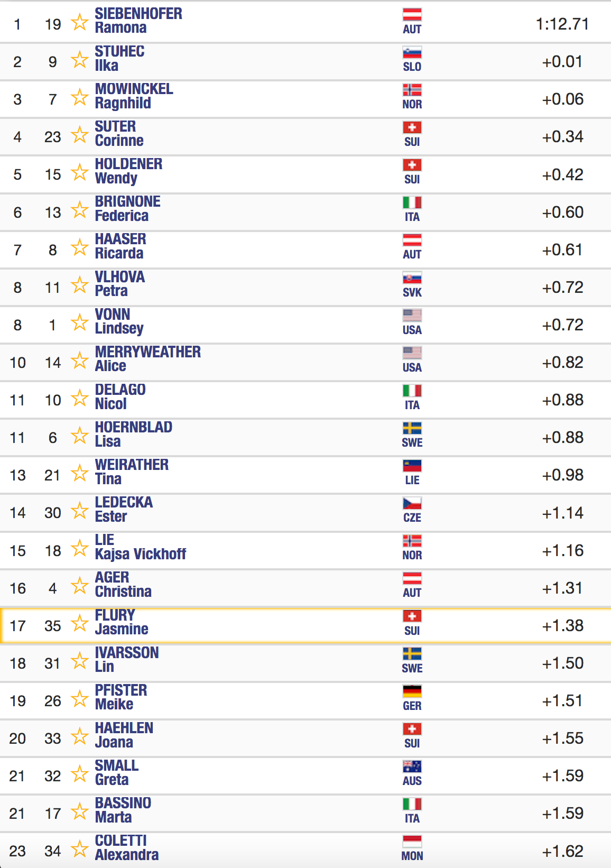The width and height of the screenshot is (611, 868).
Task: Select the Ivarsson Lin result row time
Action: click(563, 663)
